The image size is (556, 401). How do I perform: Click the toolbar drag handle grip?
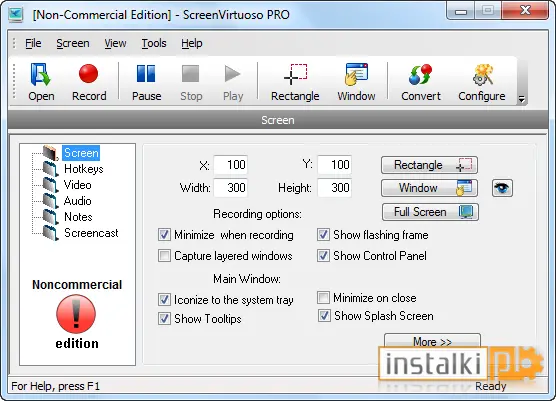(x=14, y=82)
